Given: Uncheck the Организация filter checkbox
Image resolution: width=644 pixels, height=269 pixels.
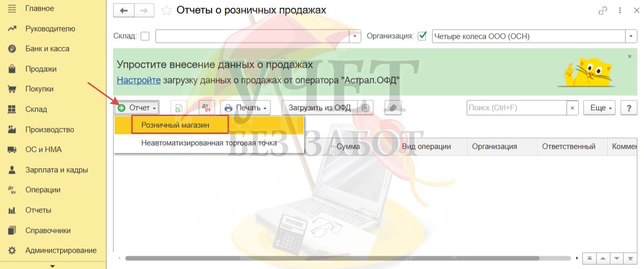Looking at the screenshot, I should 422,36.
